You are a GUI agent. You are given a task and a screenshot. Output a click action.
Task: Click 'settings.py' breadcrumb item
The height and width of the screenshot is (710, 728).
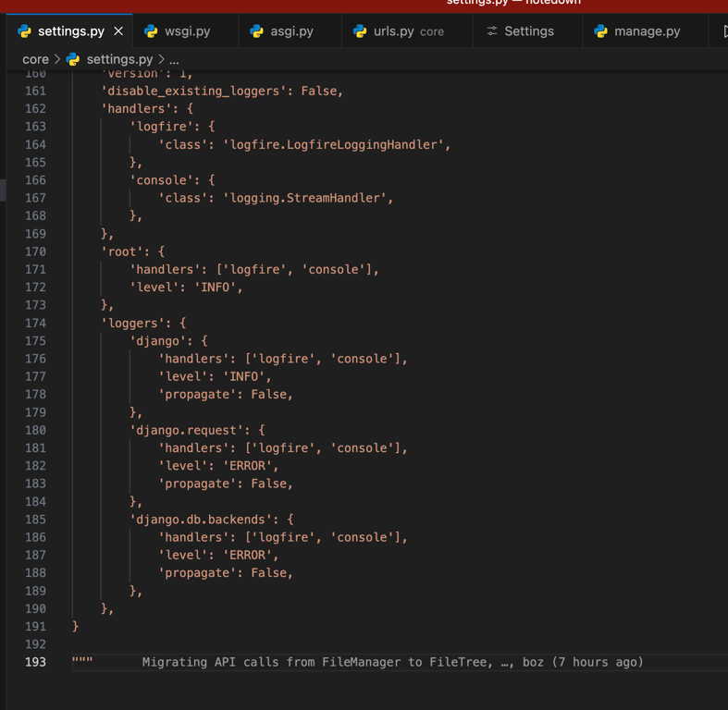119,59
